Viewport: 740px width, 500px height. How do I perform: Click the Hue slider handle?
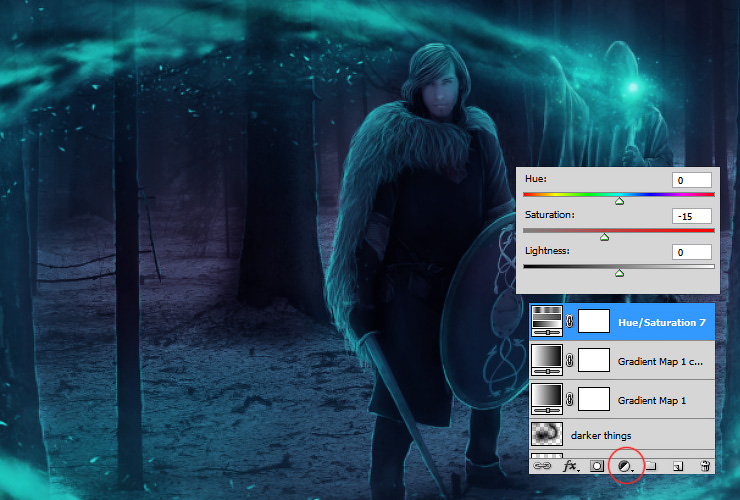[x=620, y=201]
